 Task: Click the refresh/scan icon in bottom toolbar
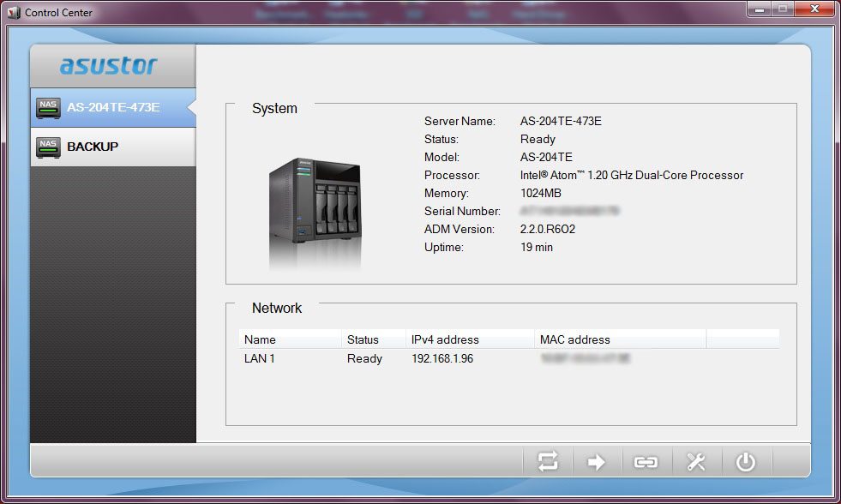(x=548, y=461)
